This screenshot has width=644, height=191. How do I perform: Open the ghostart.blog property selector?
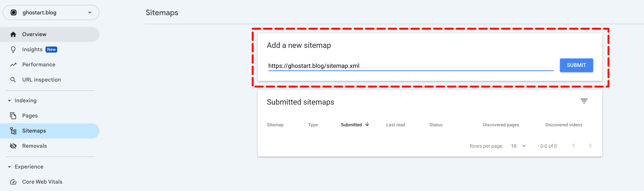click(51, 12)
